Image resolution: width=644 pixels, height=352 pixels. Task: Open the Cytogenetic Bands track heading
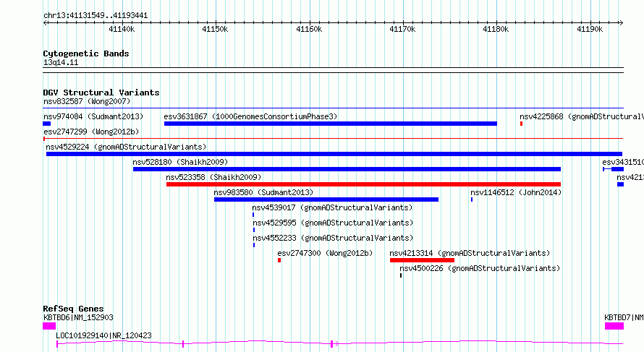coord(86,53)
